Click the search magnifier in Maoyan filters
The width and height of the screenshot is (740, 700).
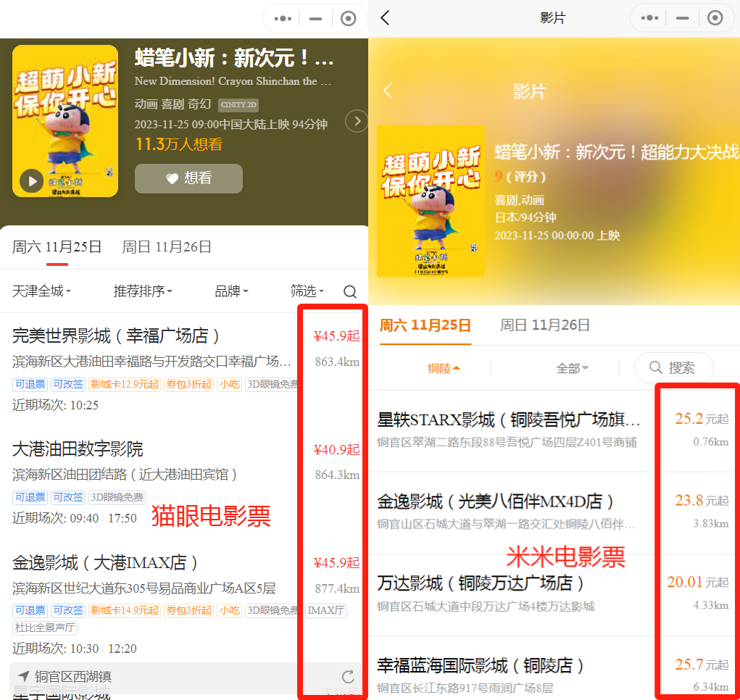[x=350, y=291]
